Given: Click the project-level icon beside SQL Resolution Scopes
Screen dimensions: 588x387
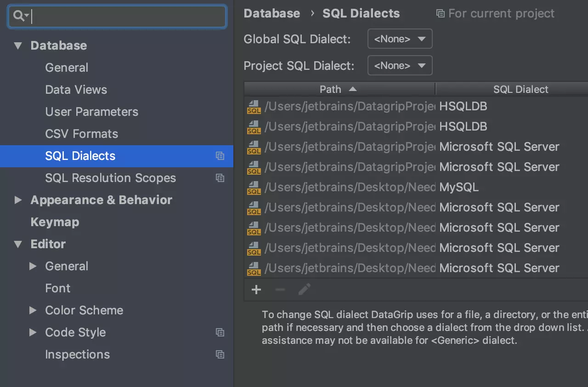Looking at the screenshot, I should [220, 178].
